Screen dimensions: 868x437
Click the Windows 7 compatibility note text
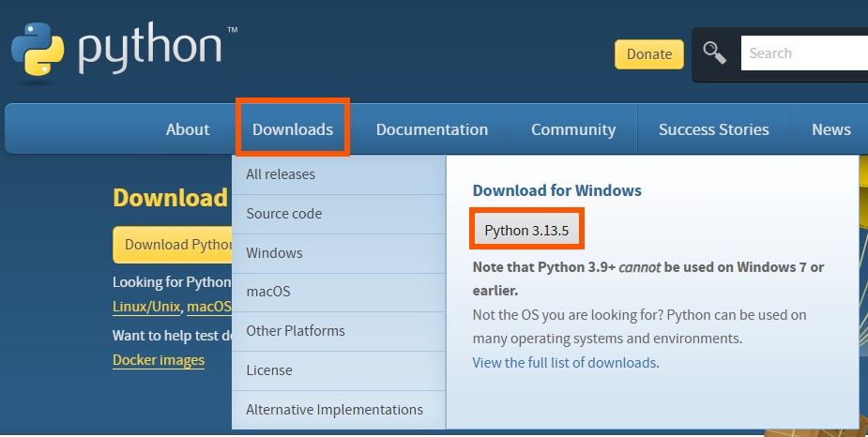(648, 279)
